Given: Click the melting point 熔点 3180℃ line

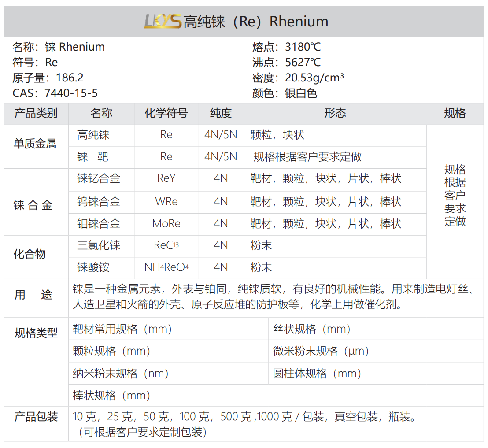Looking at the screenshot, I should pos(286,47).
